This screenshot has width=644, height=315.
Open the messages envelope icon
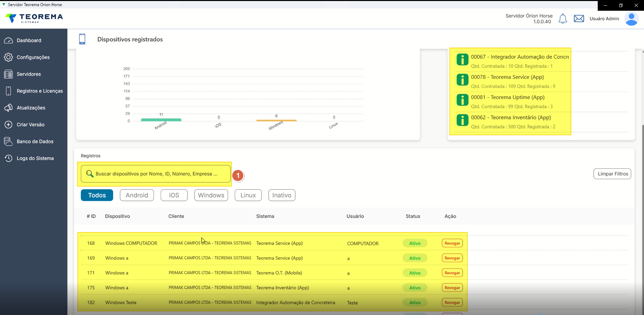pyautogui.click(x=579, y=19)
